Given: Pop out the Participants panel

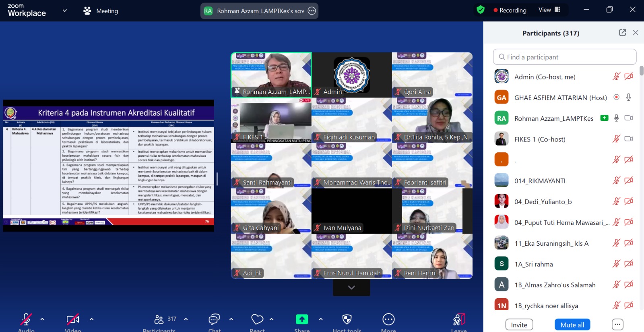Looking at the screenshot, I should pyautogui.click(x=622, y=33).
